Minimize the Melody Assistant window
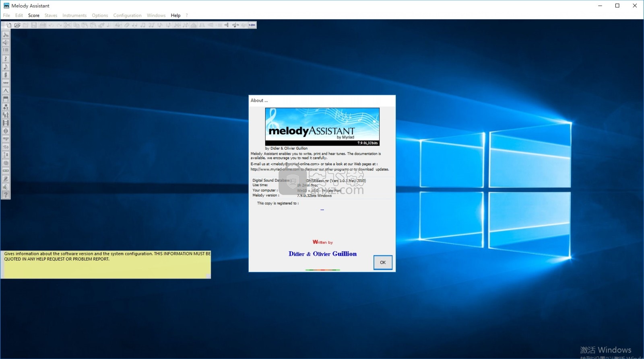 [x=600, y=6]
